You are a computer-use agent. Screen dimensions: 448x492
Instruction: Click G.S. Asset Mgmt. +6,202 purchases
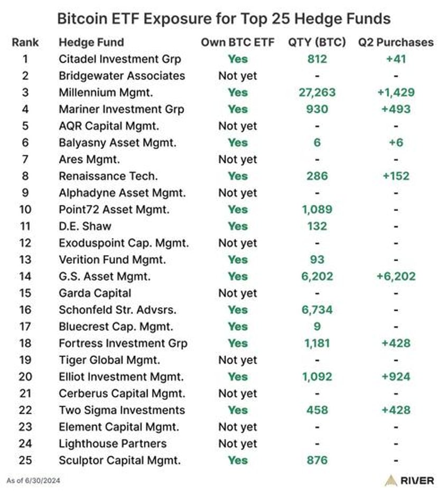(396, 276)
